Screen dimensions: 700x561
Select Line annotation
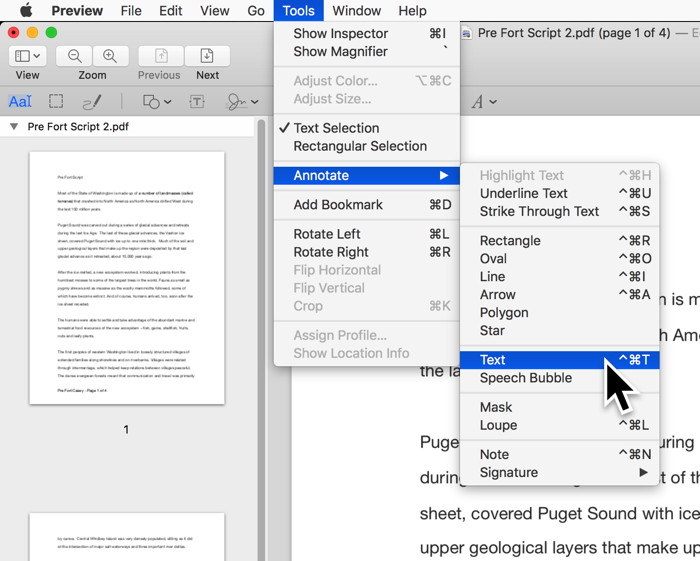coord(559,276)
